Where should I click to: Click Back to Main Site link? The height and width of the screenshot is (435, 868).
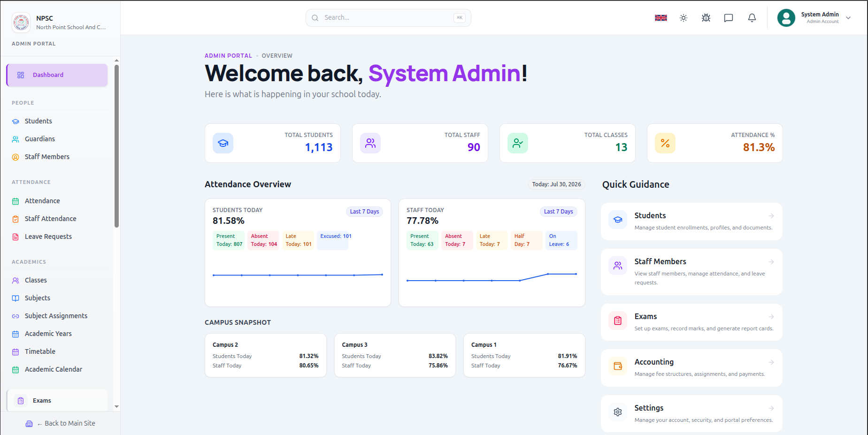61,423
